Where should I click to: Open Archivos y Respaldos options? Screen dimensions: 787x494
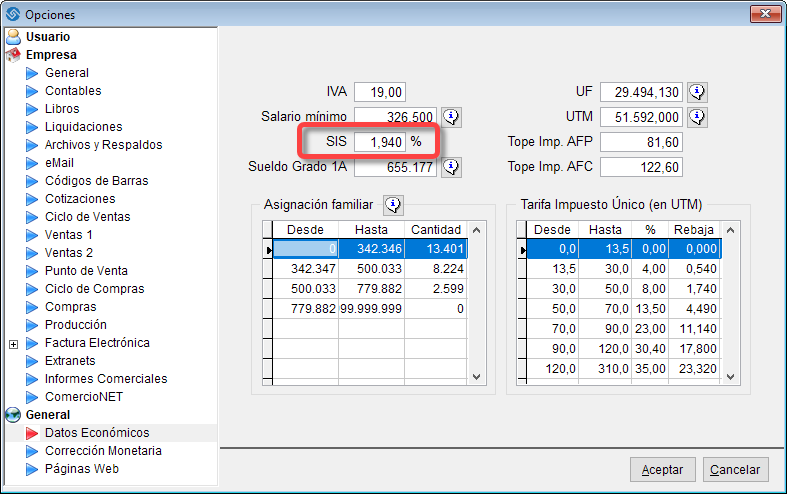click(x=103, y=145)
